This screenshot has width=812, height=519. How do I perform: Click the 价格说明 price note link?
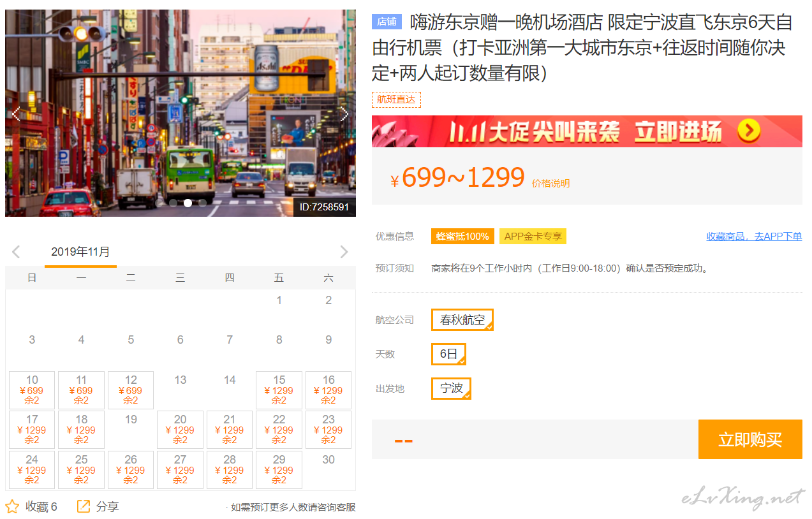pyautogui.click(x=550, y=184)
